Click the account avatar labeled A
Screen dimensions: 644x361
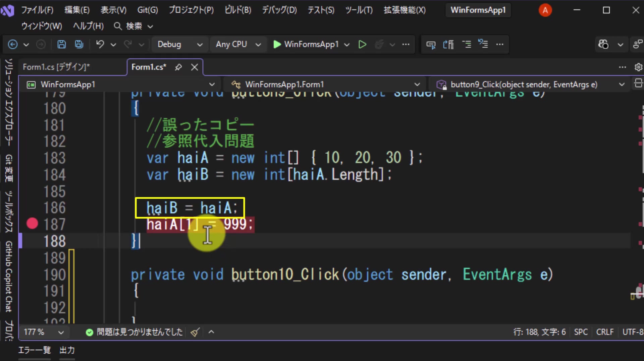click(x=545, y=10)
